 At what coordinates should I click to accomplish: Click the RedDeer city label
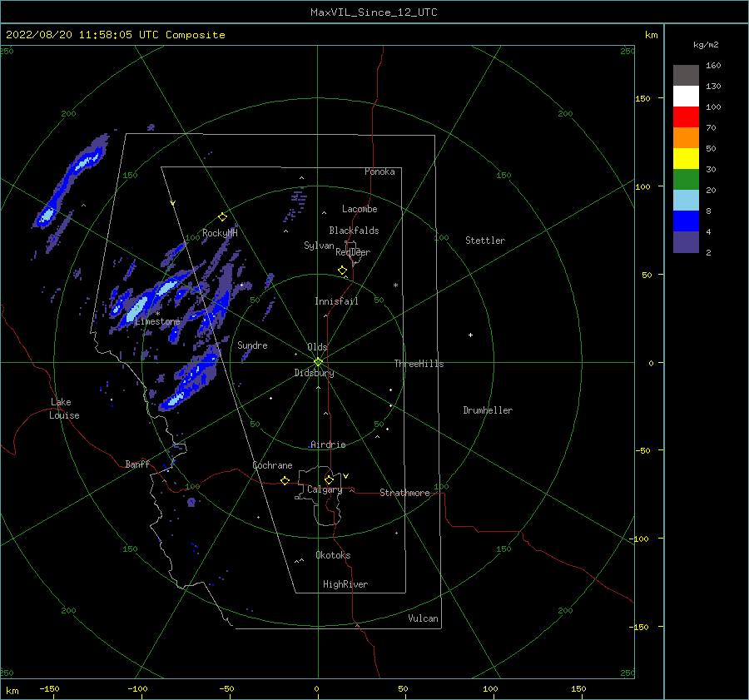pos(353,252)
